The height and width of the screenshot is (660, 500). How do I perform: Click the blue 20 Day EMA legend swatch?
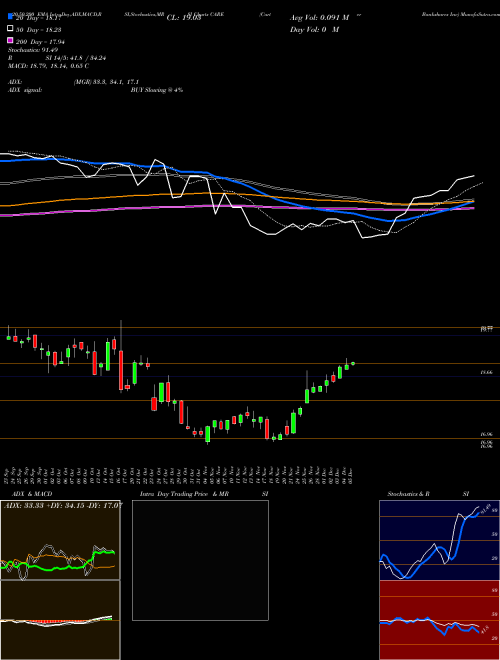click(x=10, y=17)
